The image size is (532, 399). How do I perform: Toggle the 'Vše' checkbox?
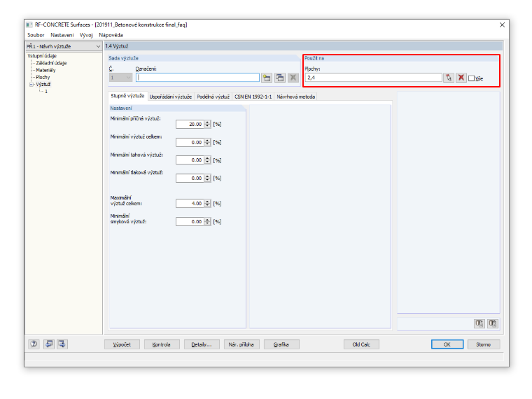coord(471,78)
